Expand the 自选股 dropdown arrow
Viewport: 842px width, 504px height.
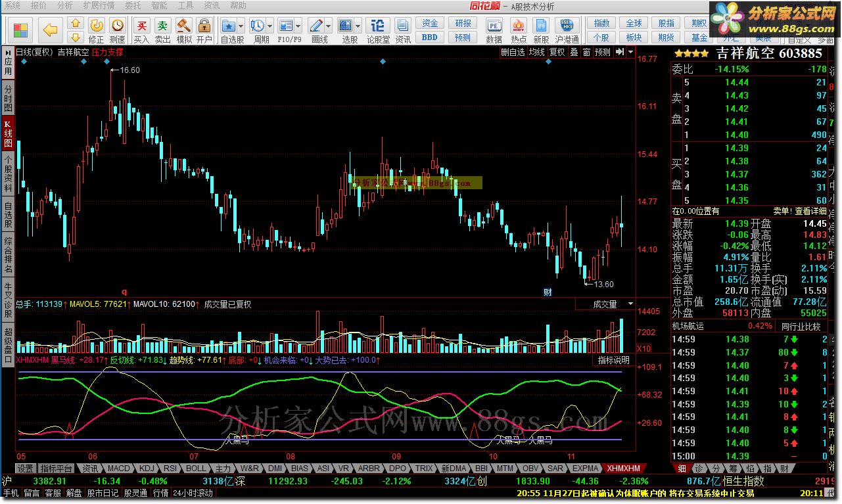(x=241, y=26)
